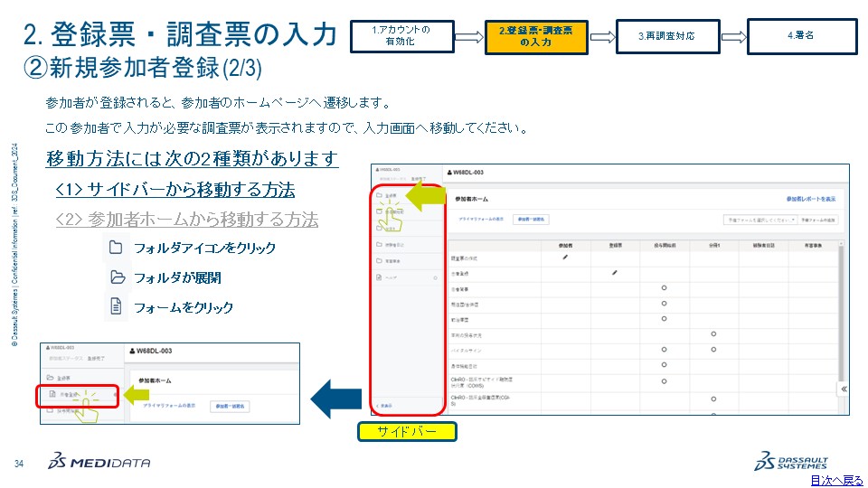The image size is (868, 488).
Task: Click the large blue left arrow between screenshots
Action: [x=335, y=398]
